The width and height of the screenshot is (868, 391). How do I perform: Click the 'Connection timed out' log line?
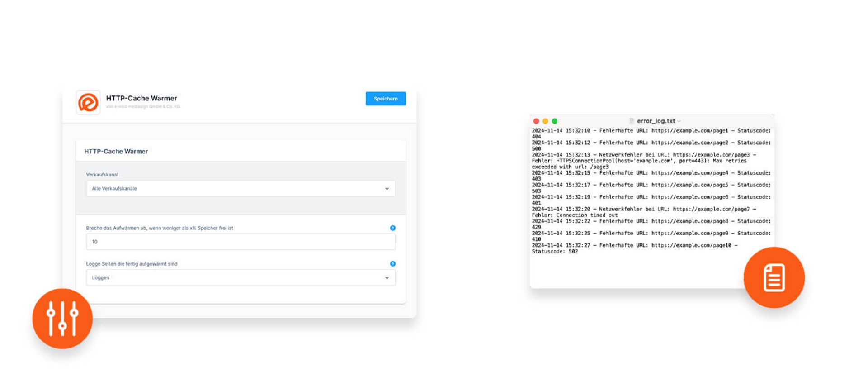[575, 215]
